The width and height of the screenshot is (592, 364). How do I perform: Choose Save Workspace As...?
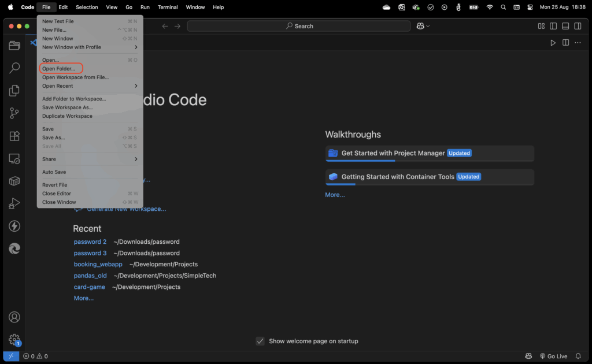(x=90, y=107)
